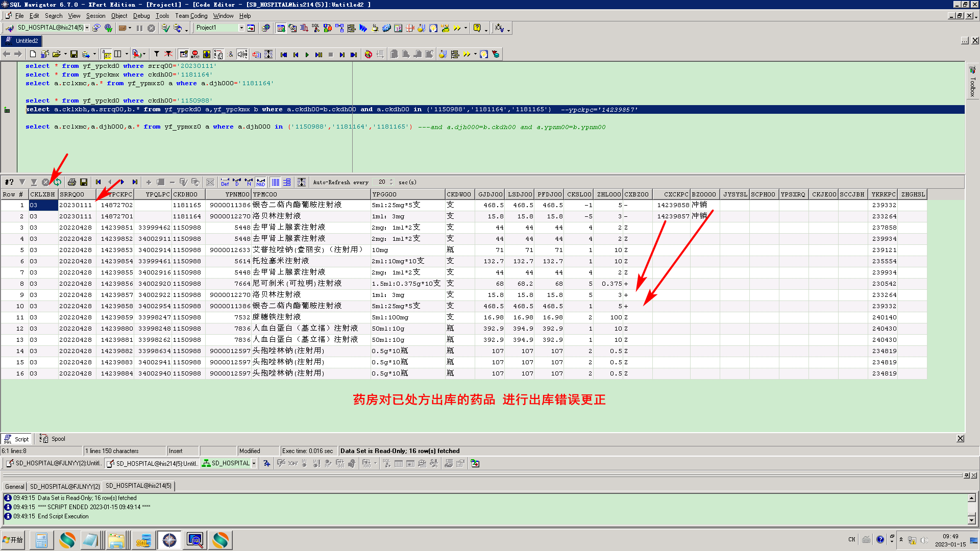Click the New blank document icon
980x551 pixels.
(33, 54)
